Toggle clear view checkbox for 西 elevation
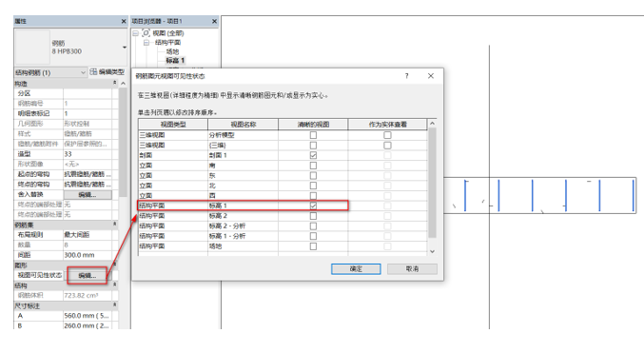 coord(313,196)
